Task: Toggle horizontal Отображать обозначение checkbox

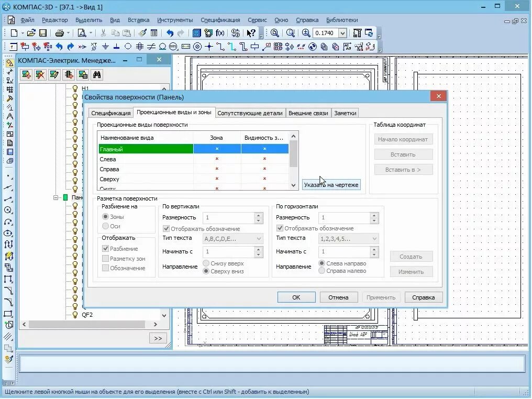Action: 280,228
